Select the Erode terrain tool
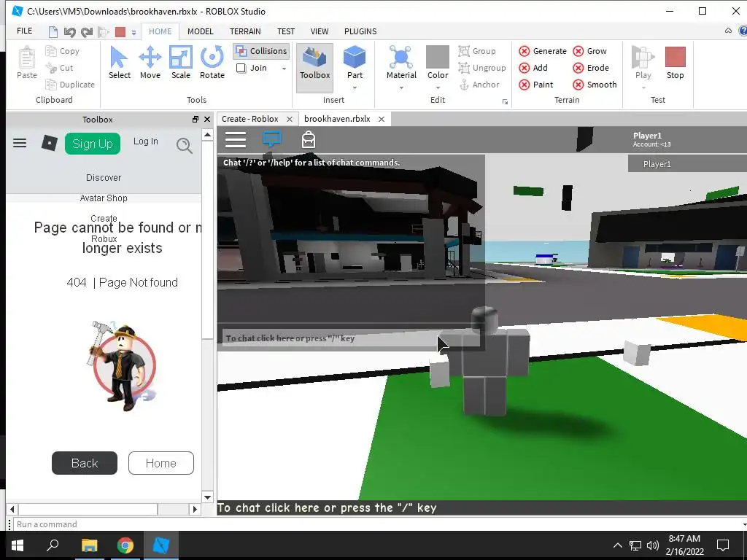This screenshot has height=560, width=747. [591, 68]
